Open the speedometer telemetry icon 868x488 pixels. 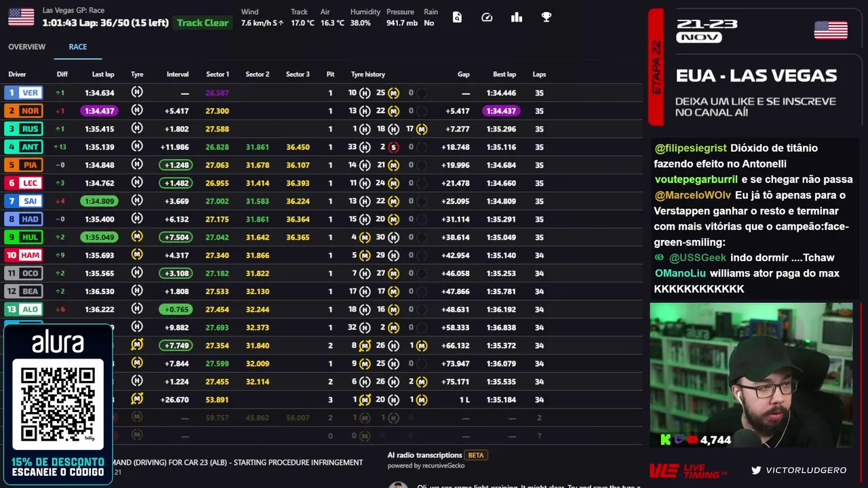(x=487, y=18)
